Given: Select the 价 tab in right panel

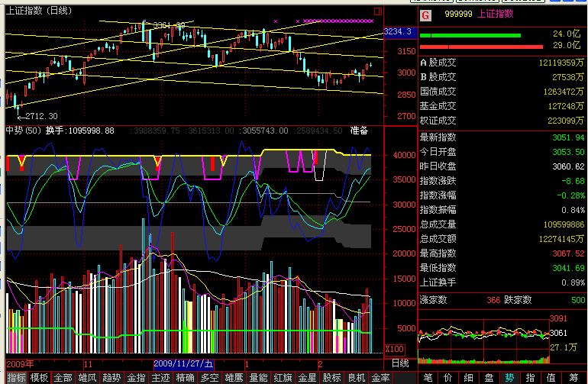Looking at the screenshot, I should pos(448,378).
